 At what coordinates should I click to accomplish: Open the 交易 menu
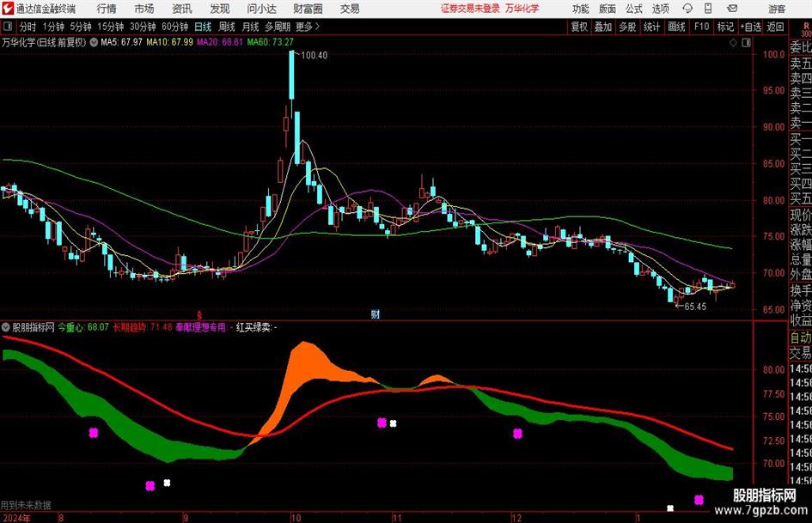[x=350, y=9]
